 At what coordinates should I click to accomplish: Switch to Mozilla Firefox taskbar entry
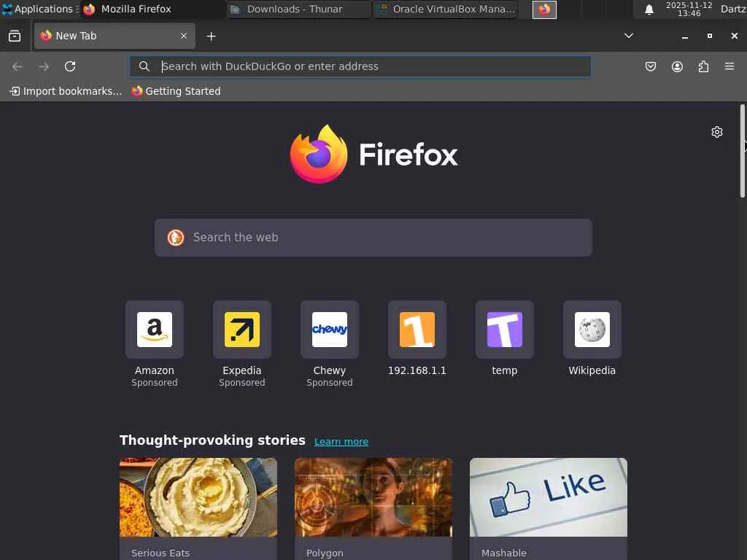(153, 9)
